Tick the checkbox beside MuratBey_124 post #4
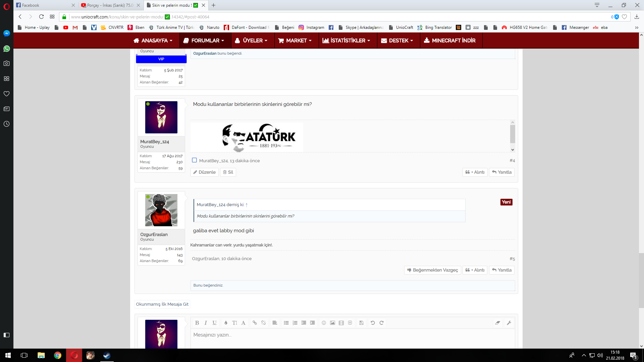Screen dimensions: 644x362 [194, 160]
